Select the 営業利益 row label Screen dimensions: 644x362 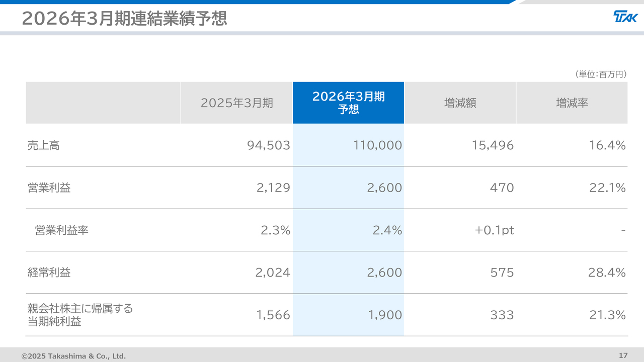[x=49, y=188]
